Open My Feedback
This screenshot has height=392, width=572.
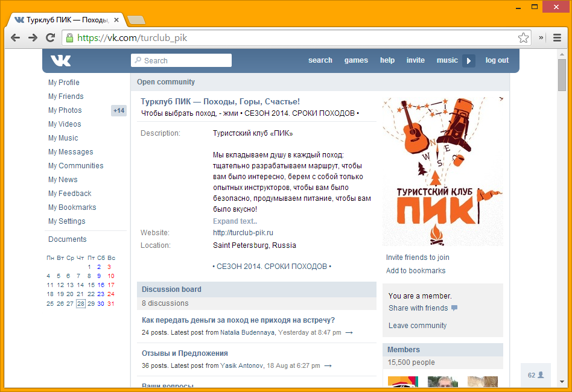tap(69, 193)
